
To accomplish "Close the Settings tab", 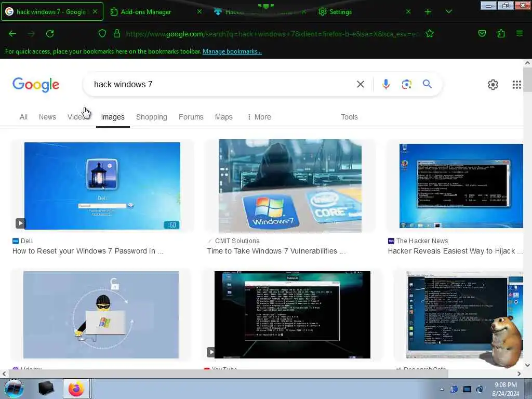I will tap(408, 11).
